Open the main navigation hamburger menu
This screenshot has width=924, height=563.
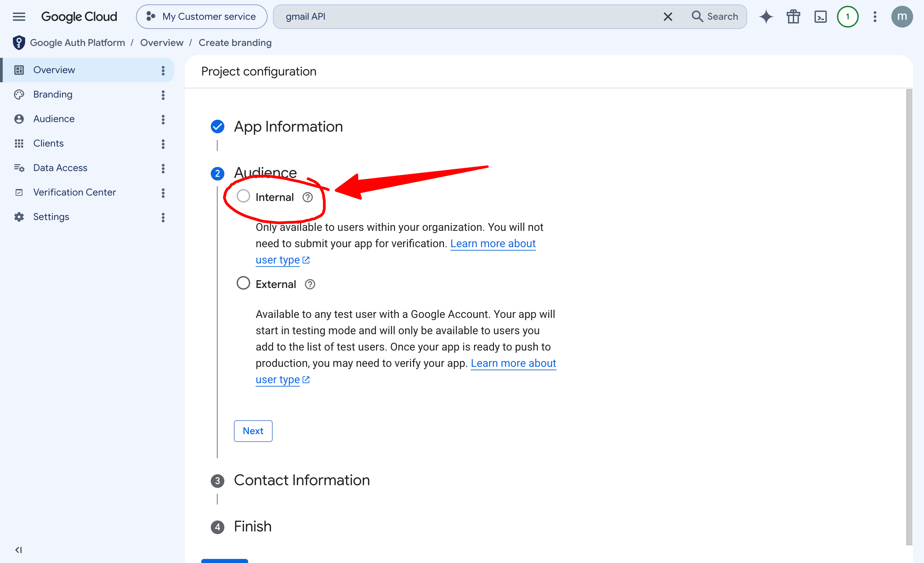19,17
